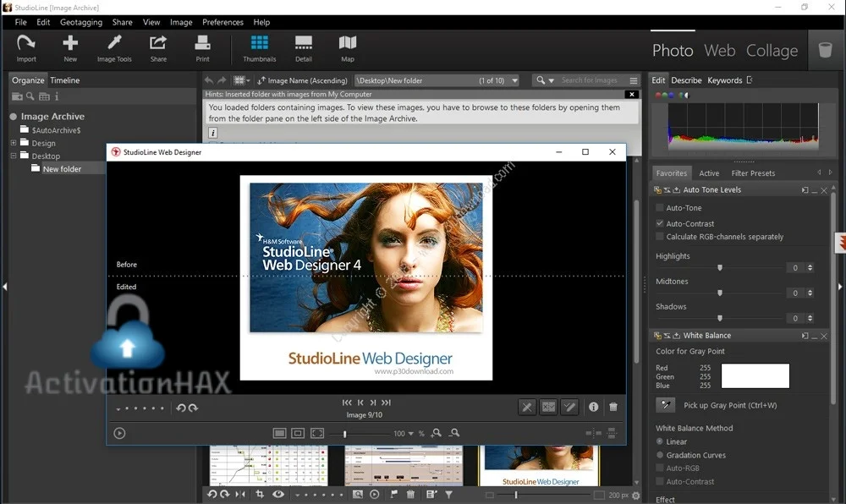Adjust the Highlights slider
The width and height of the screenshot is (846, 504).
pos(720,267)
